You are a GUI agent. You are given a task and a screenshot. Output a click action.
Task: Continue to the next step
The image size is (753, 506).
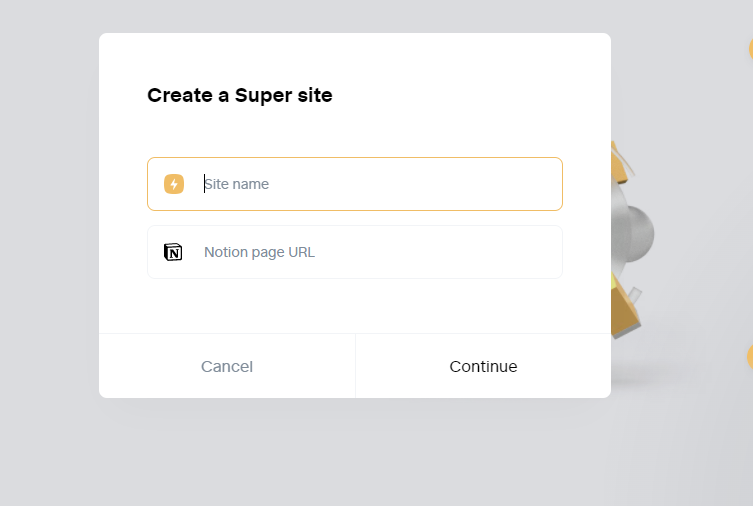point(483,366)
